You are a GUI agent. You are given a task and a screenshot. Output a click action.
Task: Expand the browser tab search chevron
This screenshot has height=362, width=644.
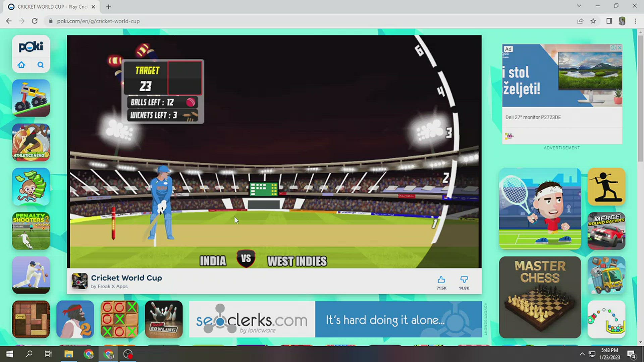click(579, 6)
